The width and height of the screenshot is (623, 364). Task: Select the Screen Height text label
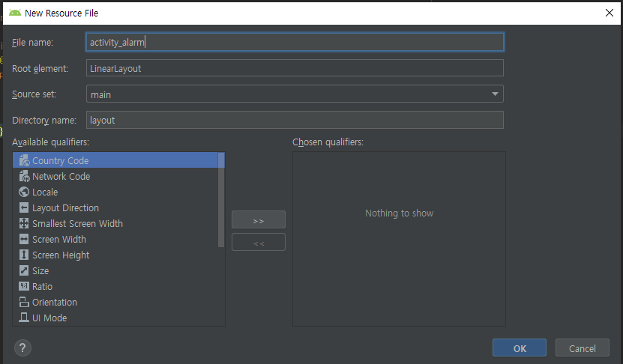[61, 255]
